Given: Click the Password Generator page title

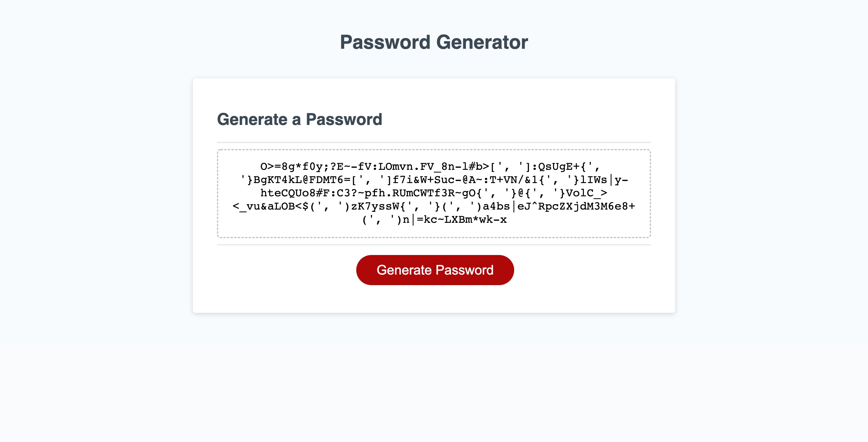Looking at the screenshot, I should (x=434, y=42).
